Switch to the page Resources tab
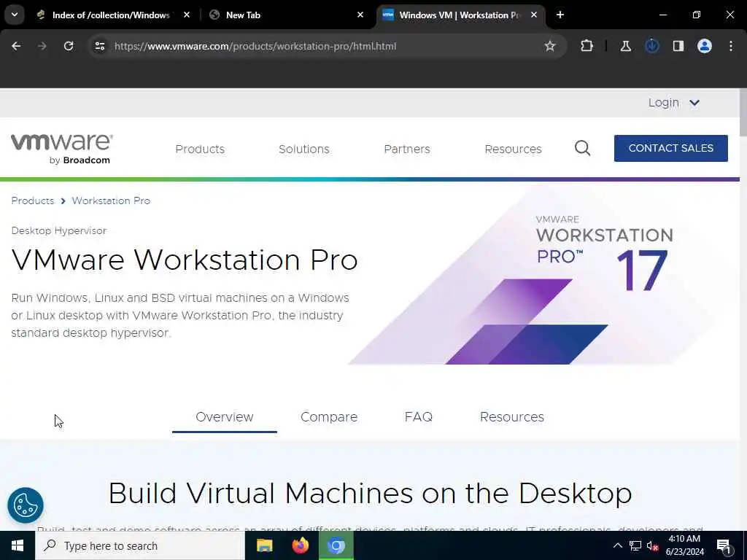The height and width of the screenshot is (560, 747). pos(511,417)
